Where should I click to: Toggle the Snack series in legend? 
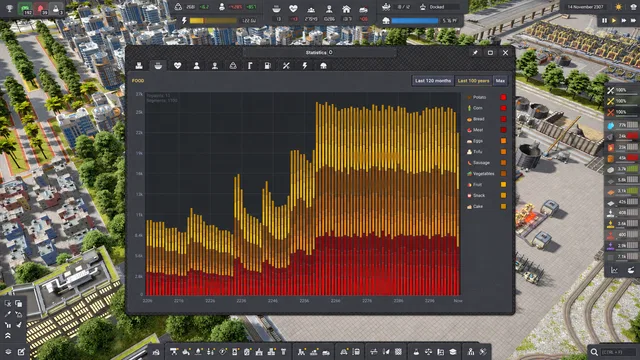[x=486, y=196]
